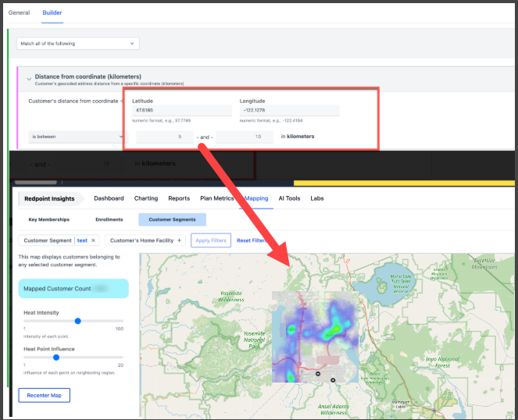Click the Heat Point Influence slider handle
This screenshot has width=518, height=420.
56,358
